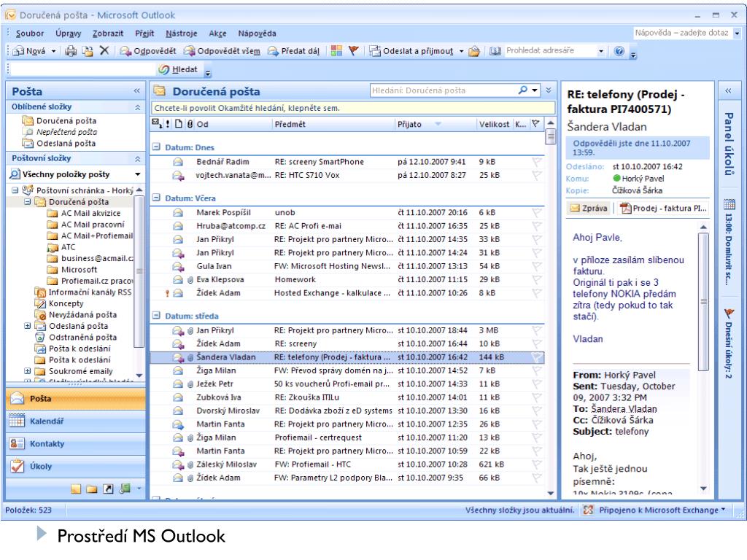Screen dimensions: 747x560
Task: Click the Nápověda – zadejte dotaz field
Action: 683,33
